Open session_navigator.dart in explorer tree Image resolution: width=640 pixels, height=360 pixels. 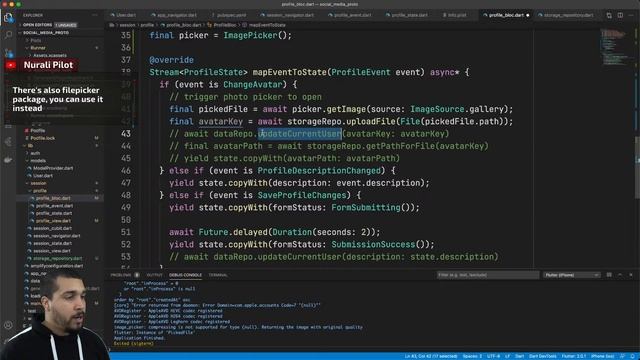(57, 236)
